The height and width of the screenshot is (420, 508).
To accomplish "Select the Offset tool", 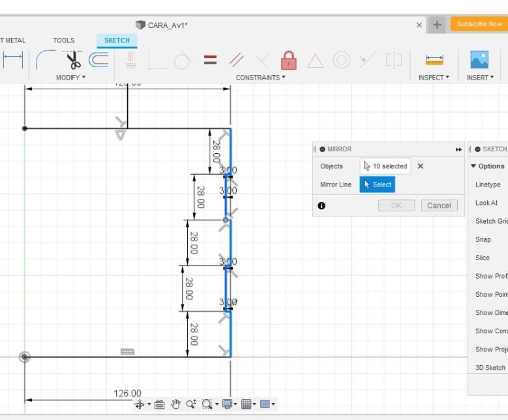I will click(98, 60).
